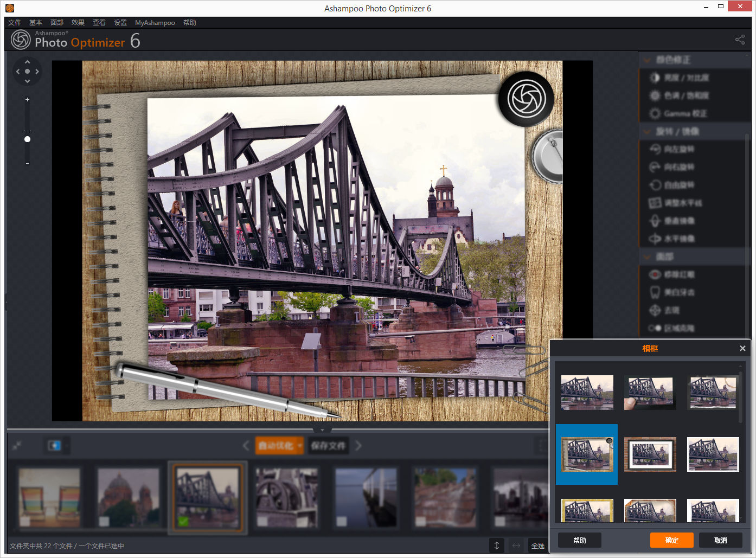Image resolution: width=756 pixels, height=558 pixels.
Task: Pan the image up with the navigator arrow
Action: [27, 62]
